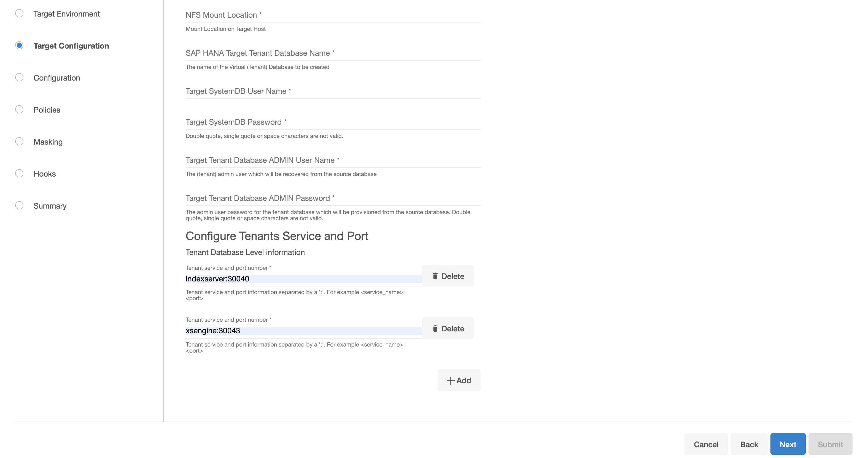Open the Masking wizard step
The width and height of the screenshot is (868, 458).
click(48, 142)
